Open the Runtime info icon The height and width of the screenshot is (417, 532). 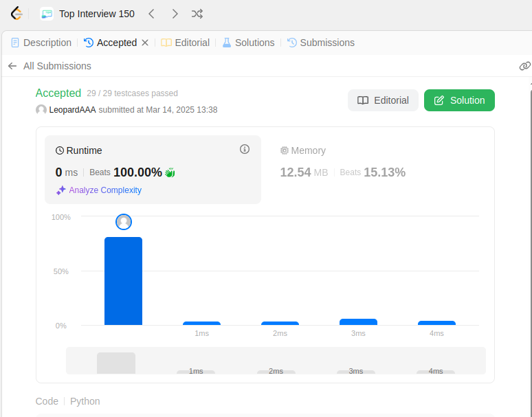(x=245, y=149)
